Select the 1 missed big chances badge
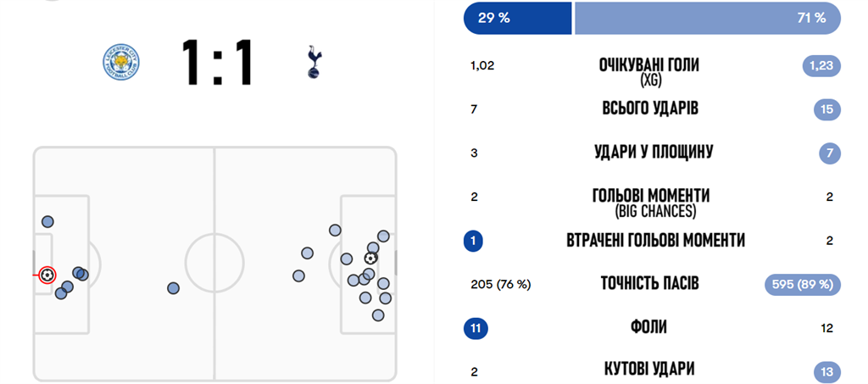 pos(473,241)
